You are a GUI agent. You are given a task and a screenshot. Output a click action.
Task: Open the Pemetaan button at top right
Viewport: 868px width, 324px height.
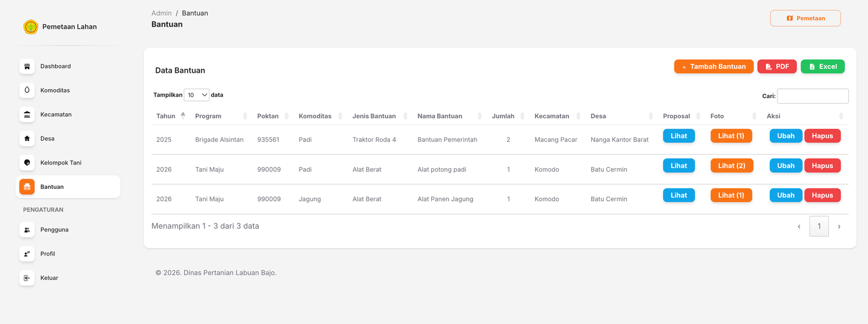(806, 18)
